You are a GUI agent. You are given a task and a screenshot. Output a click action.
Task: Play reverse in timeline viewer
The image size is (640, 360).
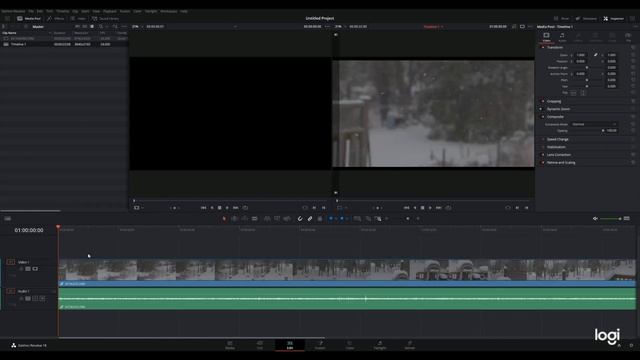[415, 208]
